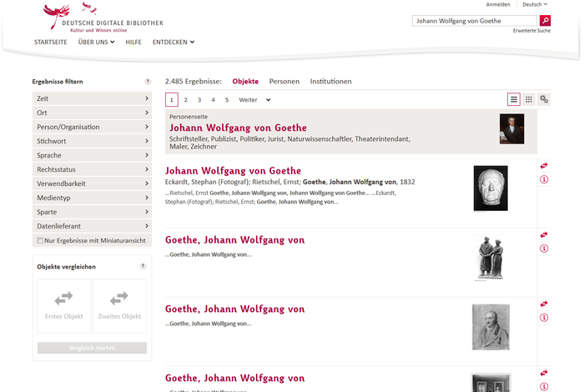This screenshot has width=584, height=392.
Task: Show info for the two-statue sculpture result
Action: click(544, 249)
